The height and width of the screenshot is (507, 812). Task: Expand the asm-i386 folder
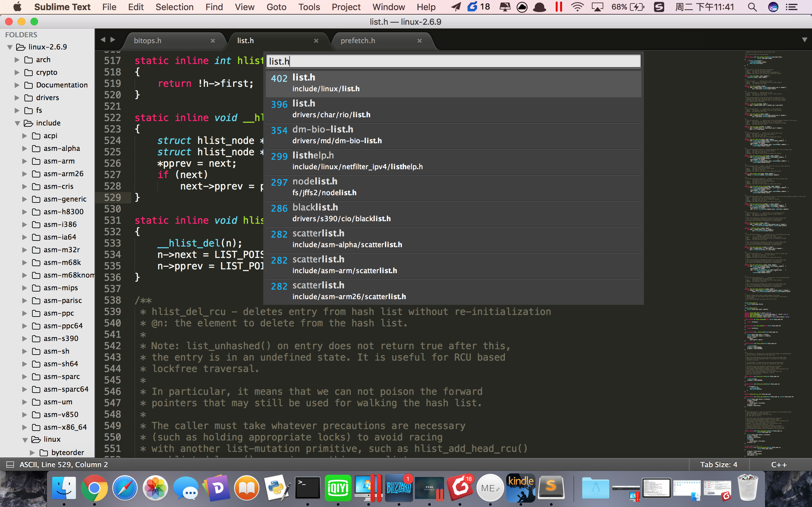tap(24, 224)
